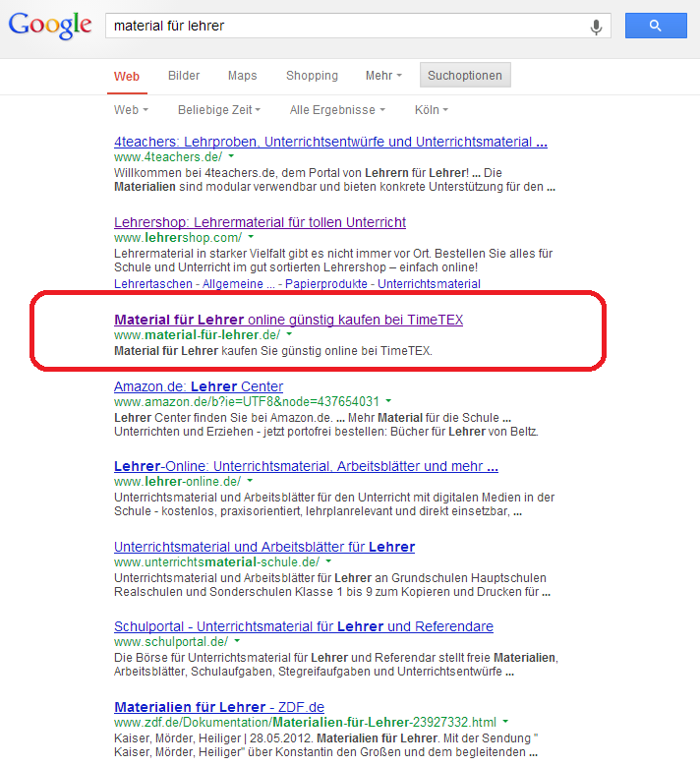This screenshot has width=700, height=766.
Task: Open the Web filter dropdown
Action: 131,110
